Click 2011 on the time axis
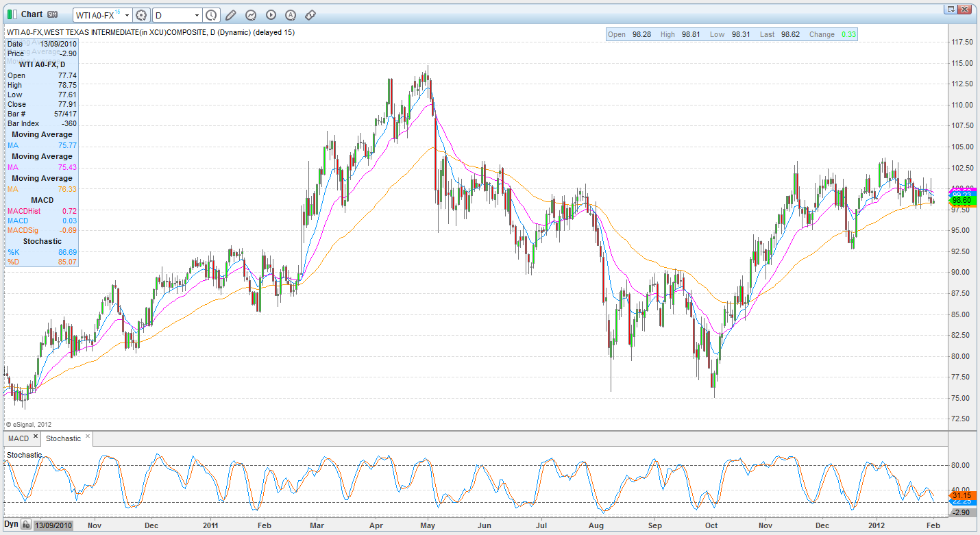The width and height of the screenshot is (980, 535). coord(211,525)
